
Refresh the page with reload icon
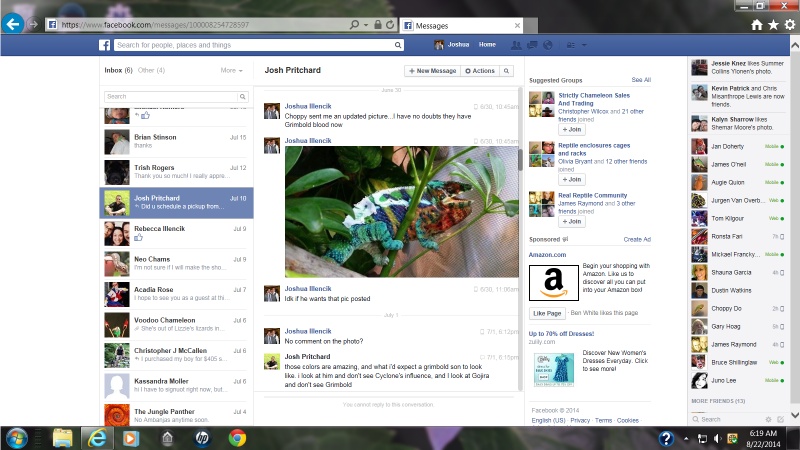pyautogui.click(x=390, y=24)
